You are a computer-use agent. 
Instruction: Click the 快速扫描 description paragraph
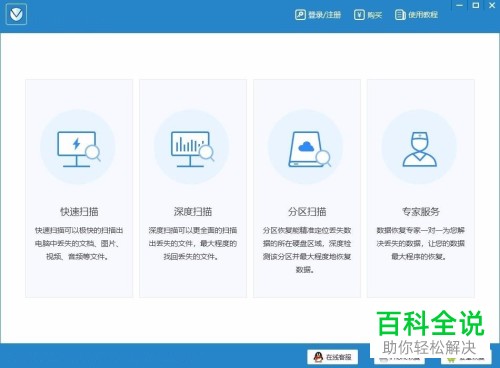tap(79, 243)
